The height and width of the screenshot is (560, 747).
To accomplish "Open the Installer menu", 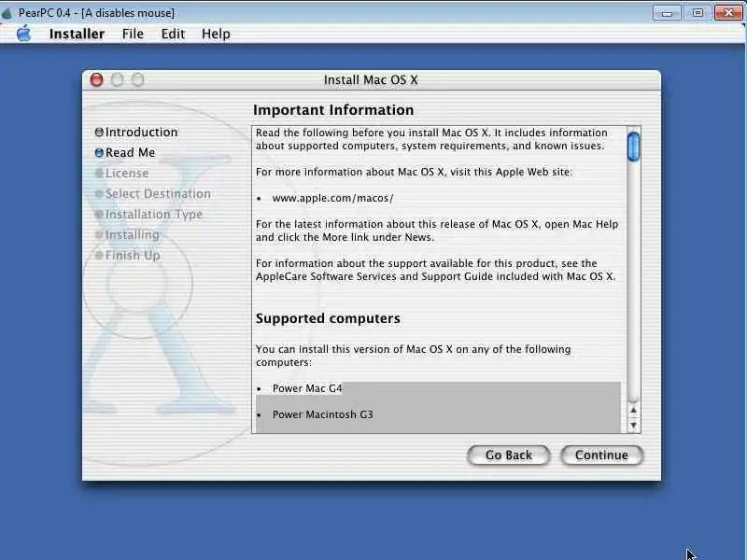I will pyautogui.click(x=77, y=34).
